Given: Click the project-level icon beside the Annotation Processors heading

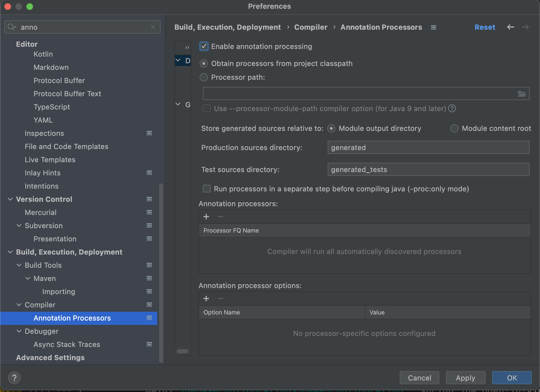Looking at the screenshot, I should tap(434, 27).
